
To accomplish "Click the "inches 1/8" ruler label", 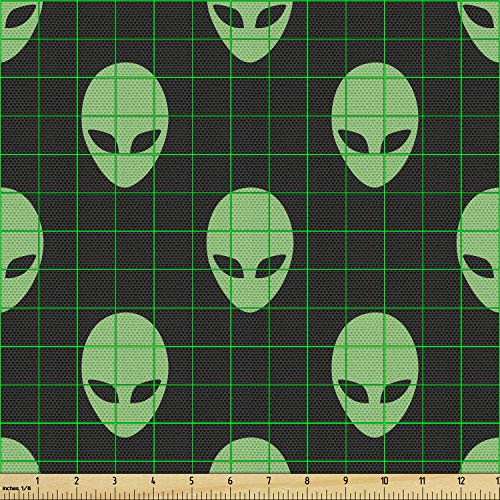I will click(x=16, y=488).
